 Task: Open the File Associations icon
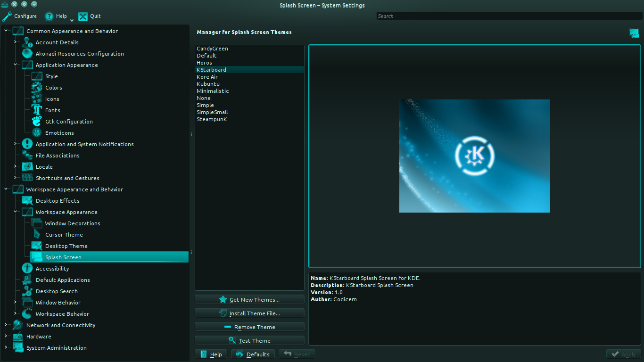[27, 156]
